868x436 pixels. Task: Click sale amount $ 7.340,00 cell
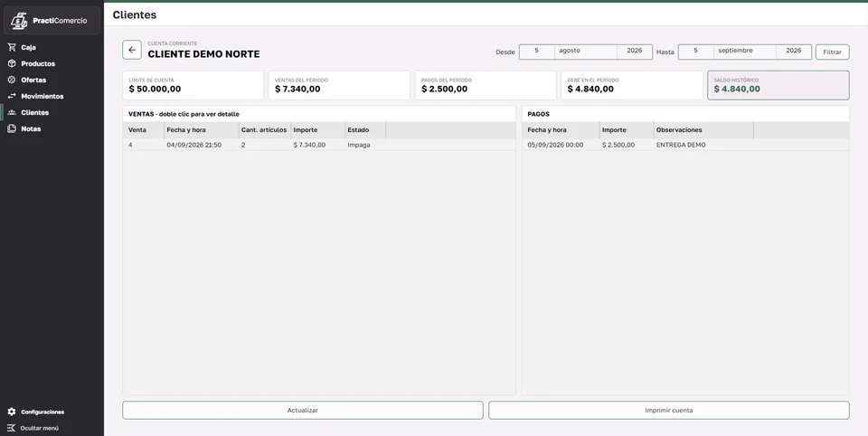(309, 145)
